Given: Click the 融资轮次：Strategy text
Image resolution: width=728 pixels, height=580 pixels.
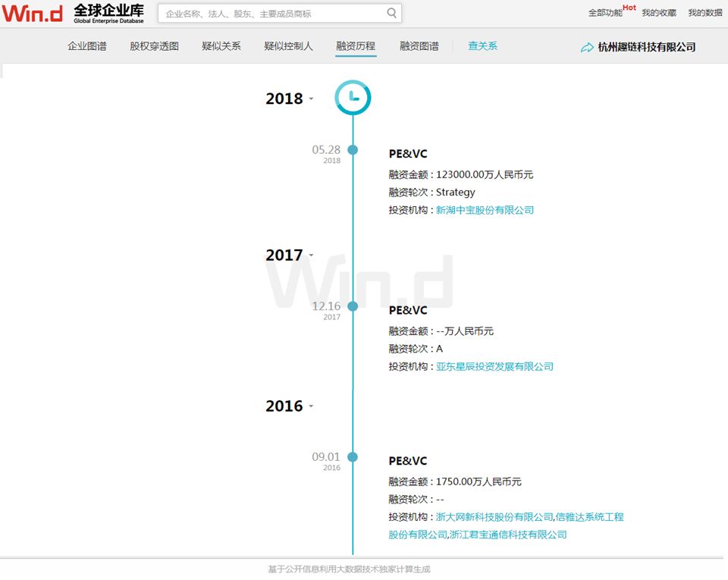Looking at the screenshot, I should [431, 192].
